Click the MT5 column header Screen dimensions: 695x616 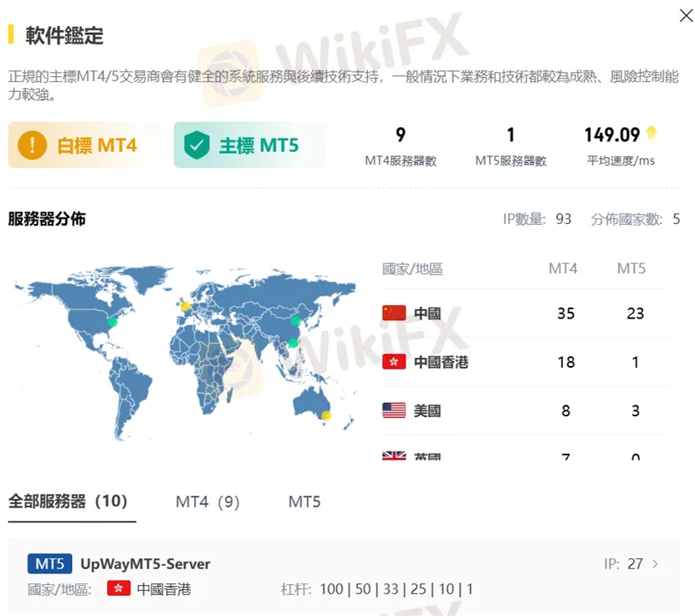631,268
